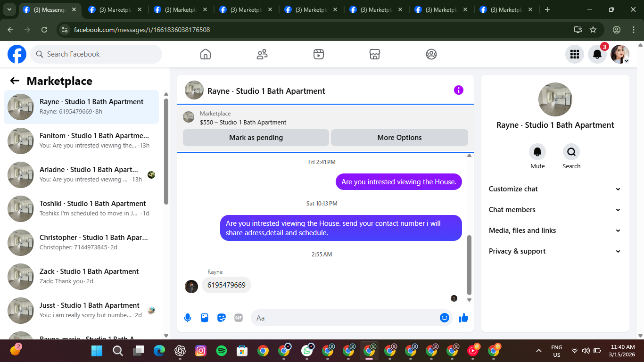This screenshot has height=362, width=644.
Task: Open the account profile picture menu
Action: pyautogui.click(x=620, y=54)
